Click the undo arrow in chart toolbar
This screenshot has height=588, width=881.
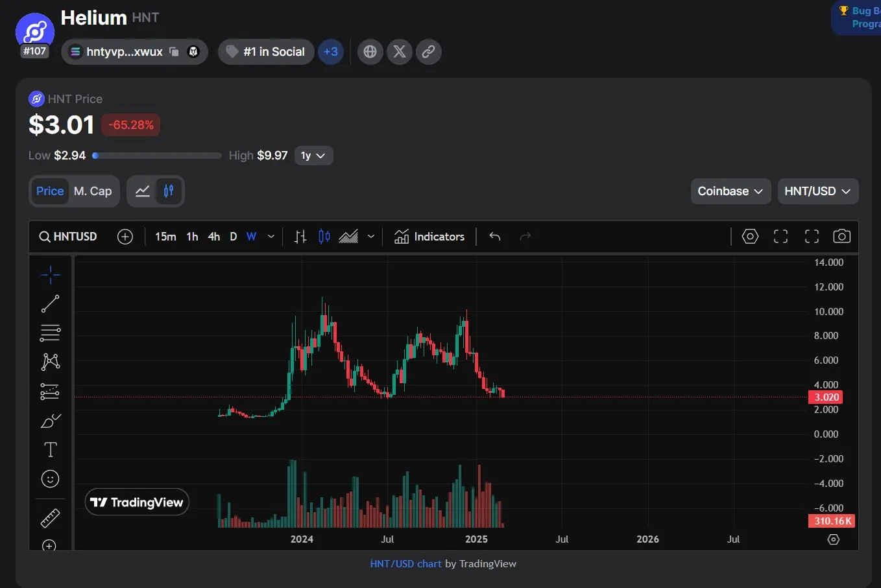pyautogui.click(x=495, y=237)
